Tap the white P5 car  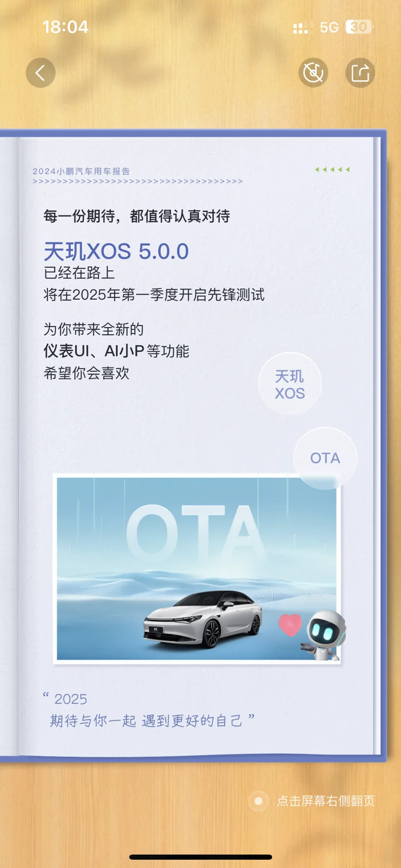[203, 619]
